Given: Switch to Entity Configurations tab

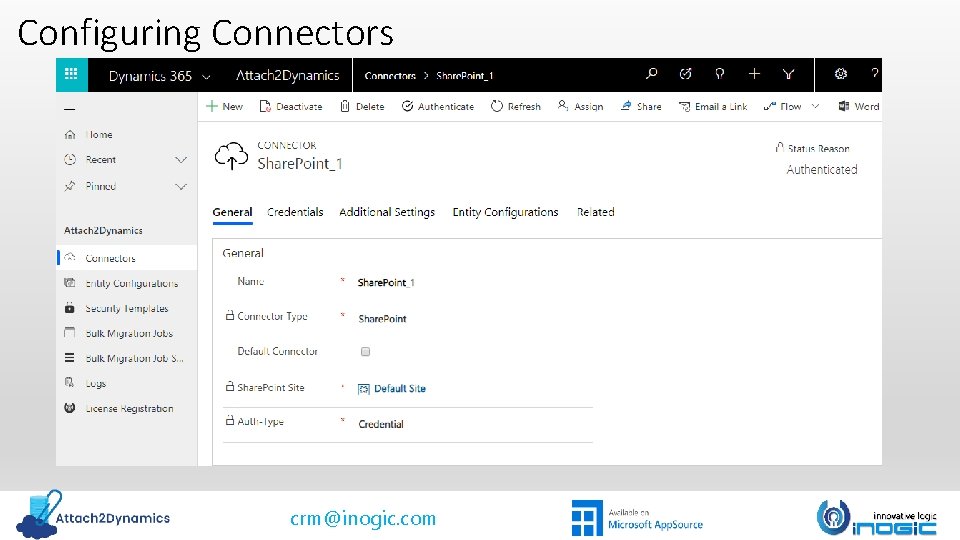Looking at the screenshot, I should click(505, 212).
